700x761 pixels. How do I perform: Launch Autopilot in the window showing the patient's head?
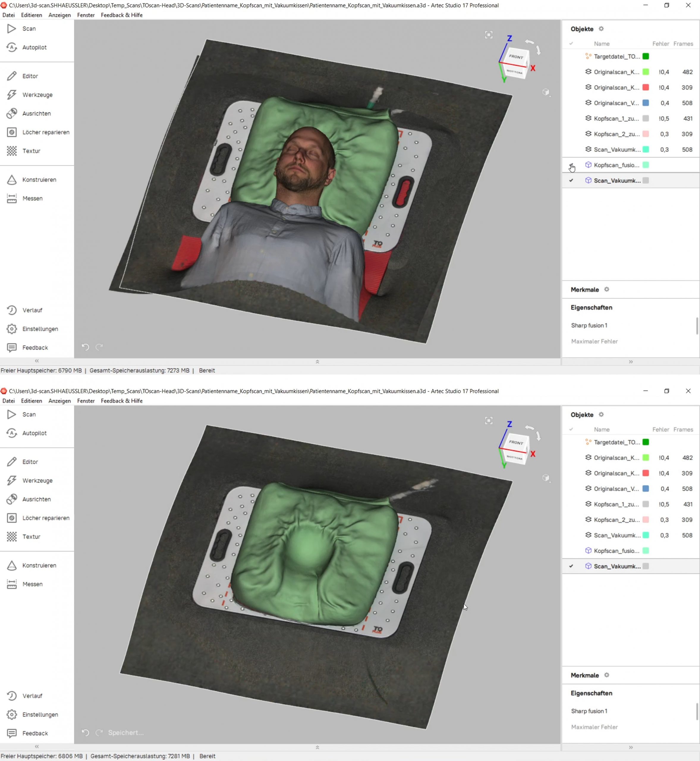[27, 47]
